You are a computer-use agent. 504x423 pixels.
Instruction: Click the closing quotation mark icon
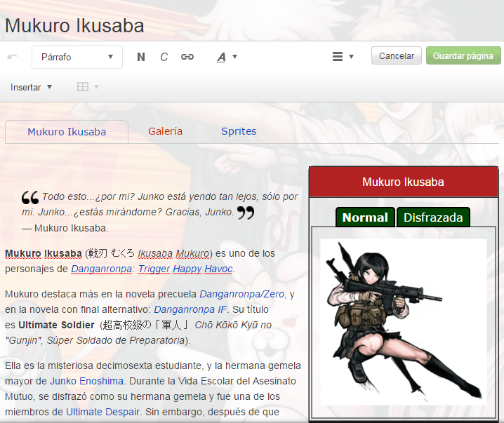pyautogui.click(x=246, y=213)
